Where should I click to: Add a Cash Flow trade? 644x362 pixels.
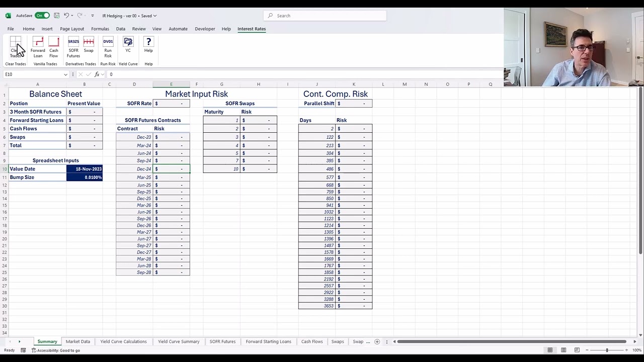53,47
